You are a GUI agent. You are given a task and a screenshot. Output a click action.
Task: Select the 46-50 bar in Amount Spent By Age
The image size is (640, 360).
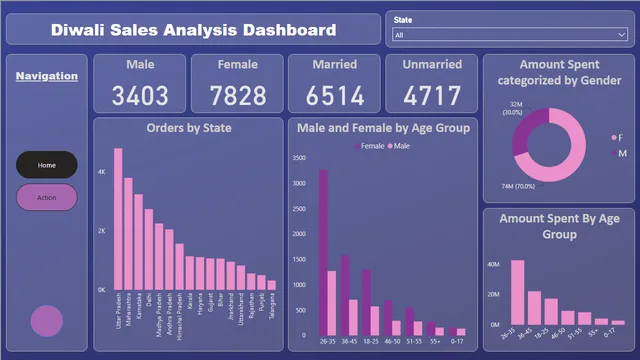(568, 318)
